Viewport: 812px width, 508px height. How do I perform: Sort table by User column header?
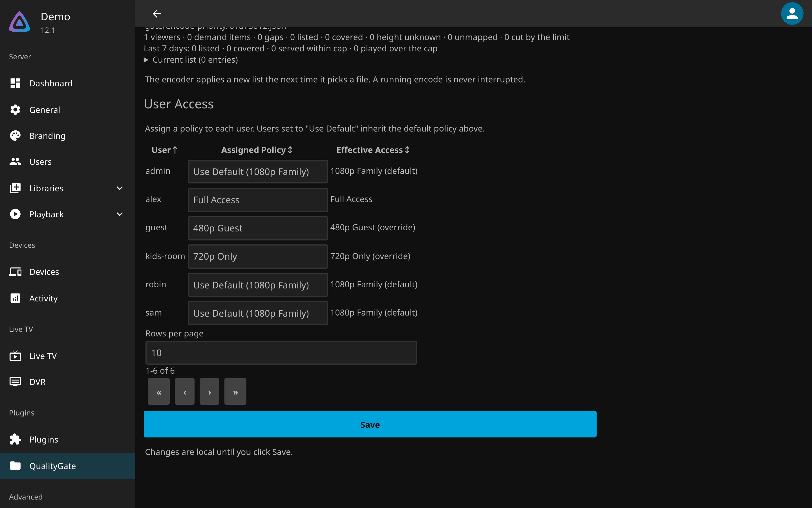[164, 150]
